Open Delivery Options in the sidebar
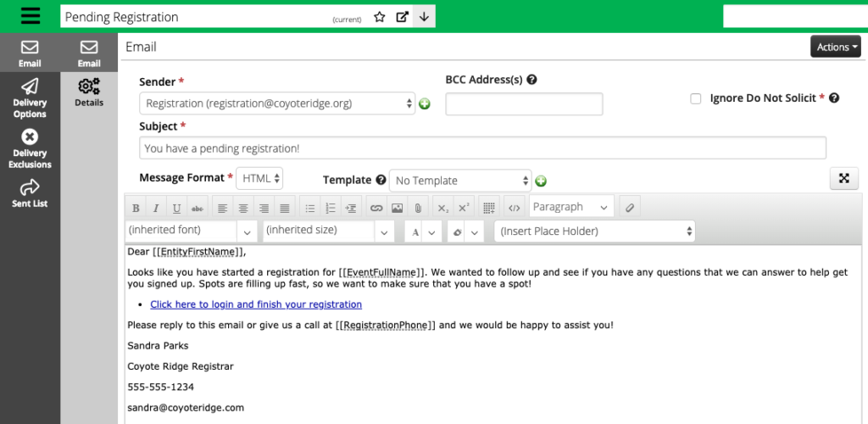Image resolution: width=868 pixels, height=424 pixels. (x=30, y=98)
